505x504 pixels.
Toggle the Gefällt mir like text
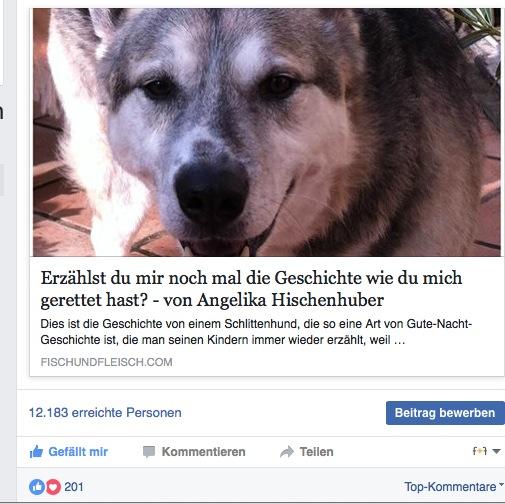pos(78,452)
